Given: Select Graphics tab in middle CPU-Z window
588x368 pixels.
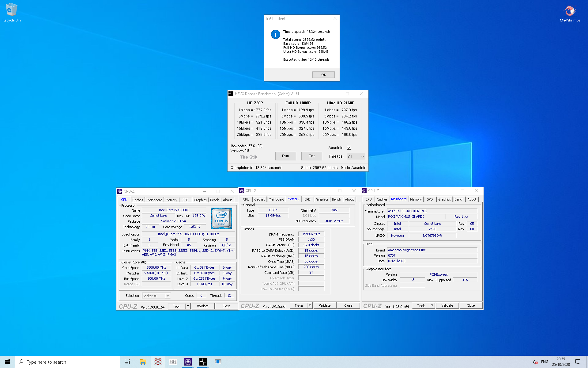Looking at the screenshot, I should pyautogui.click(x=322, y=199).
